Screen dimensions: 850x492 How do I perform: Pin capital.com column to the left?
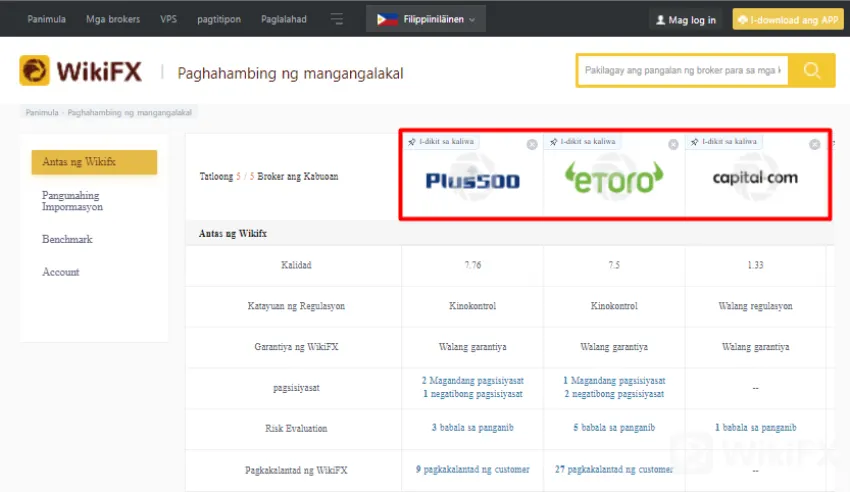724,141
